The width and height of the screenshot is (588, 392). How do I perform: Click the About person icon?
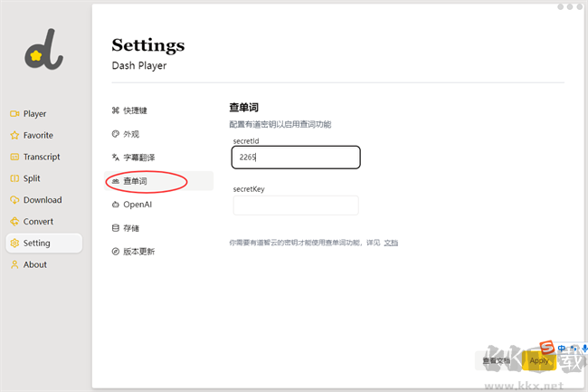click(x=14, y=265)
